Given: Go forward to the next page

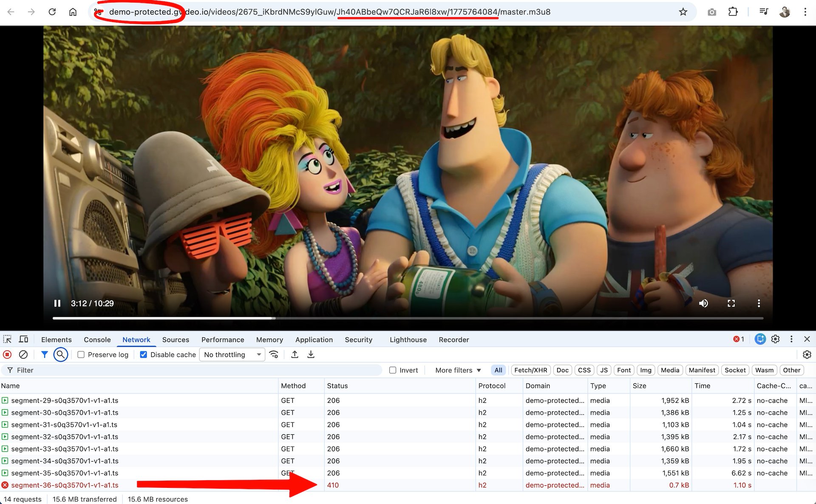Looking at the screenshot, I should point(31,12).
